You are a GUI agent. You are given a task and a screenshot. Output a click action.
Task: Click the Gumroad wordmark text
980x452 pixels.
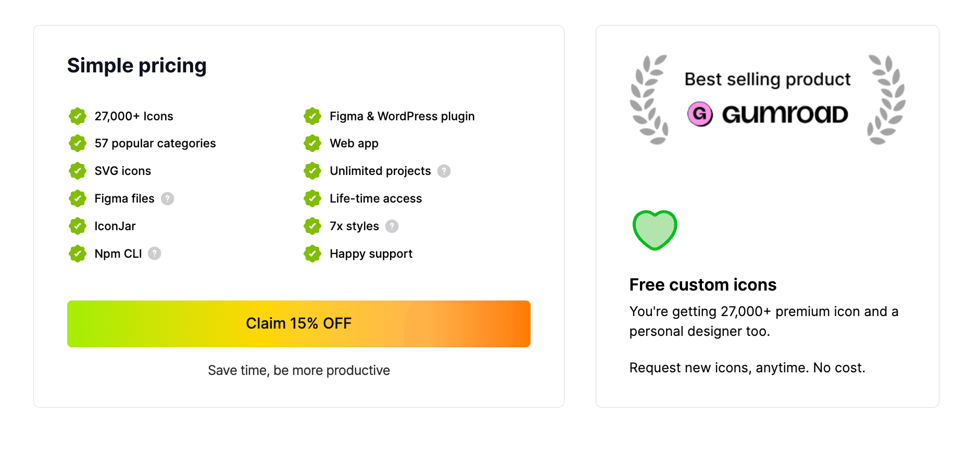pos(785,115)
